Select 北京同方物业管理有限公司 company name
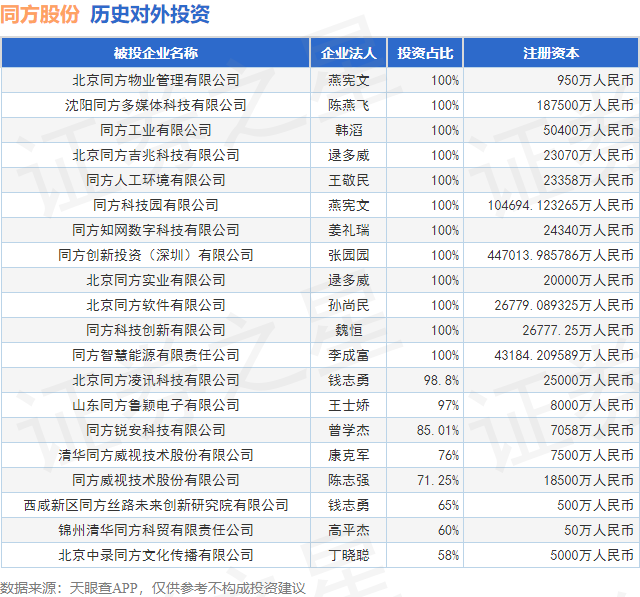Image resolution: width=640 pixels, height=597 pixels. (156, 80)
